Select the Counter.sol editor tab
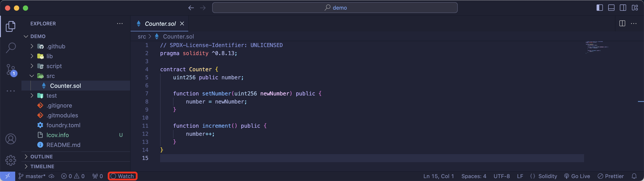The width and height of the screenshot is (644, 181). 160,24
